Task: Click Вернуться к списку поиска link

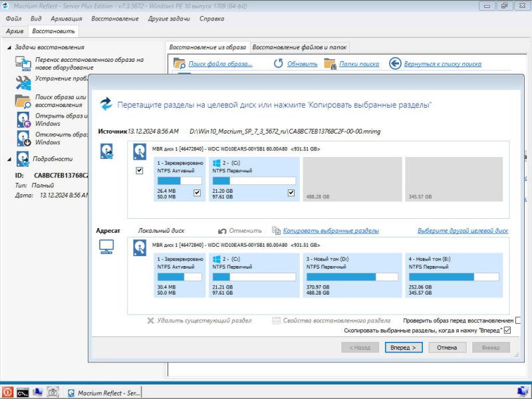Action: (442, 64)
